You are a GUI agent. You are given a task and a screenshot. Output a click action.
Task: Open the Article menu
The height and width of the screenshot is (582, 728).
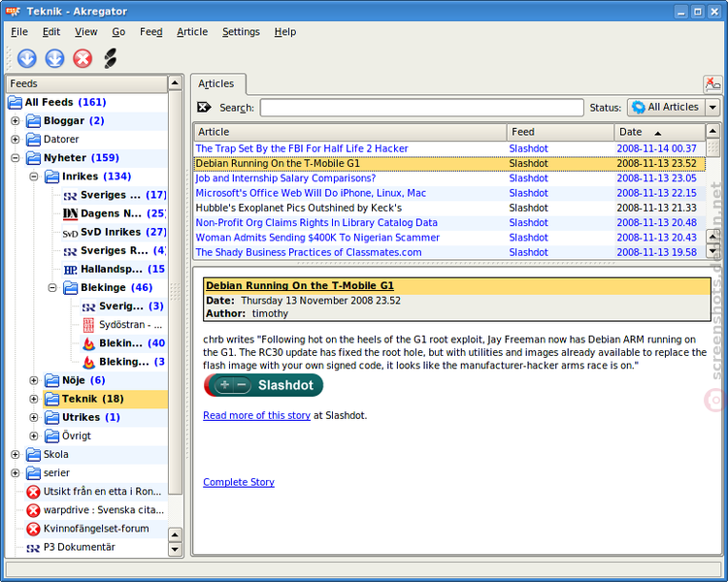pos(192,32)
